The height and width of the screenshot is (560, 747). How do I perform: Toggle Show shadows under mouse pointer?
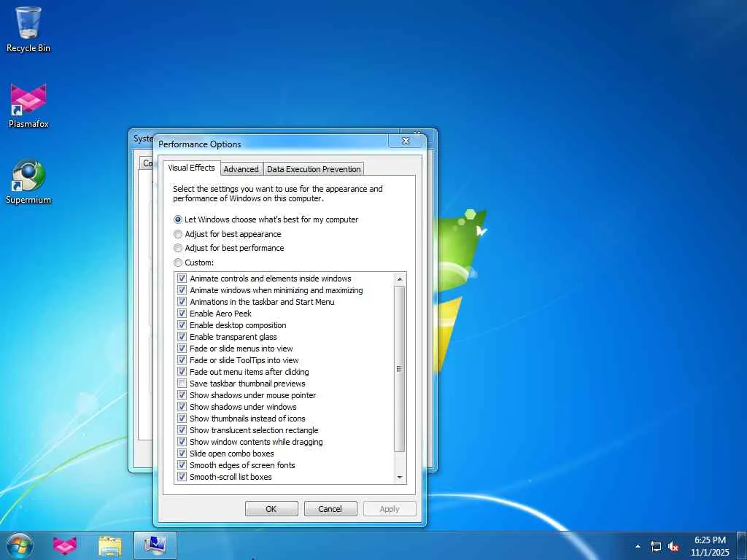coord(182,395)
